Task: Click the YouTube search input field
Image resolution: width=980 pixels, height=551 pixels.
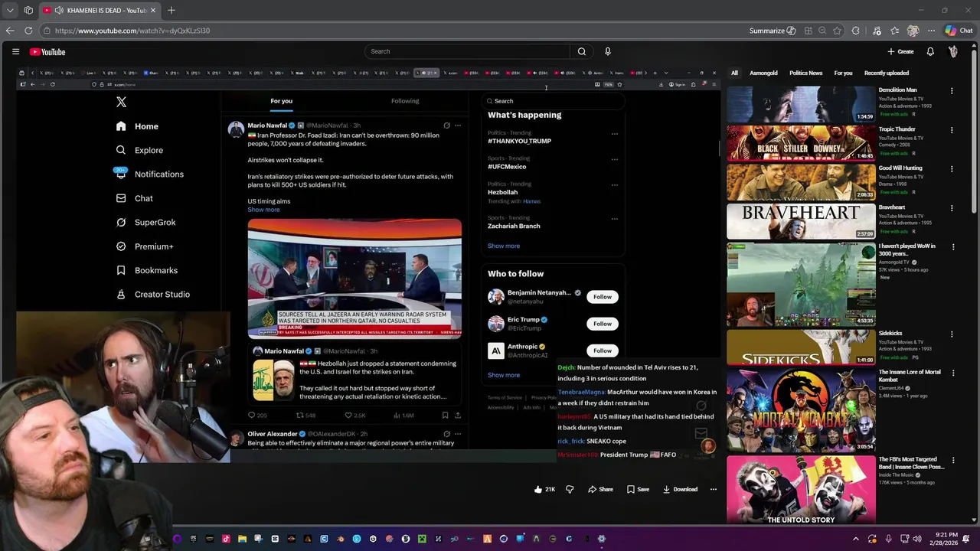Action: click(467, 51)
